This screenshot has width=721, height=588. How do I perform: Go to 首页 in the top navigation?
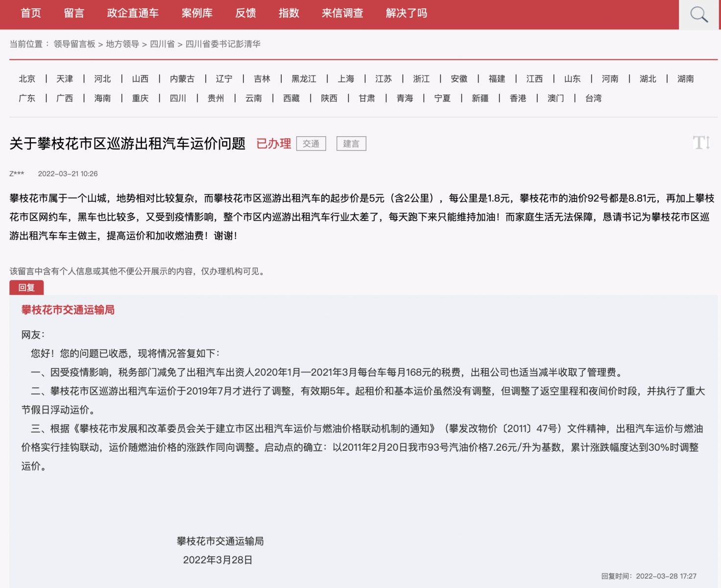point(31,13)
